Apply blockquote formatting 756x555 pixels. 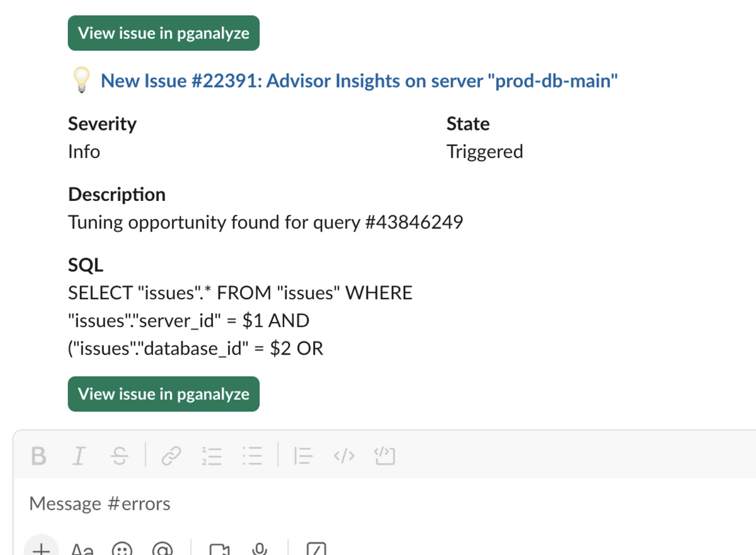[304, 455]
